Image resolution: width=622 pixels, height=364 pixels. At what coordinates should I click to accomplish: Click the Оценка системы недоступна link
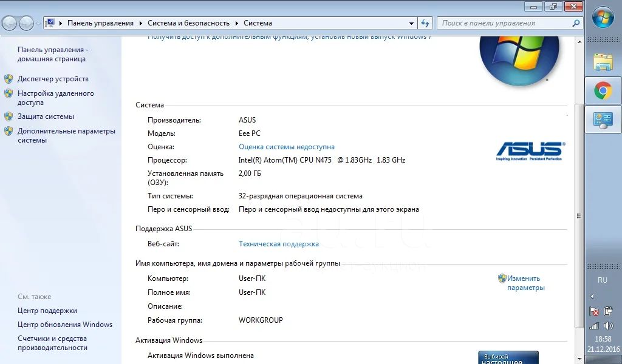pyautogui.click(x=287, y=147)
